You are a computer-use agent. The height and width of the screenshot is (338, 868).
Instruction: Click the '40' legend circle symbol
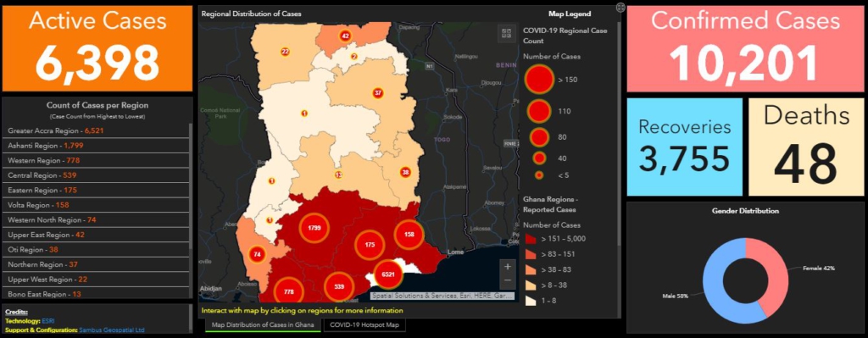coord(539,158)
